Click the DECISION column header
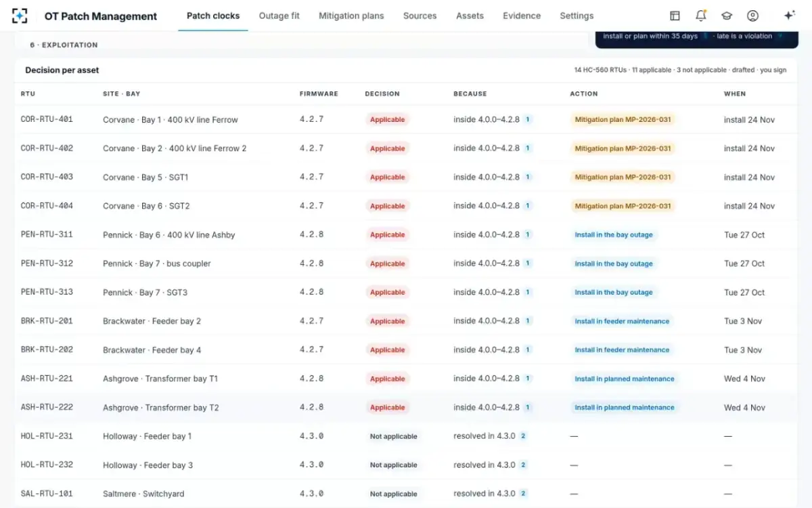 382,93
